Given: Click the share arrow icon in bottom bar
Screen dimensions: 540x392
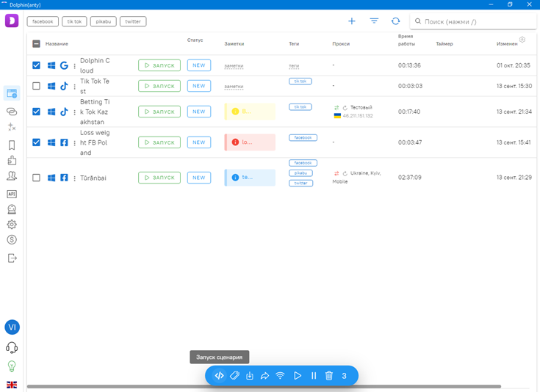Looking at the screenshot, I should tap(264, 376).
